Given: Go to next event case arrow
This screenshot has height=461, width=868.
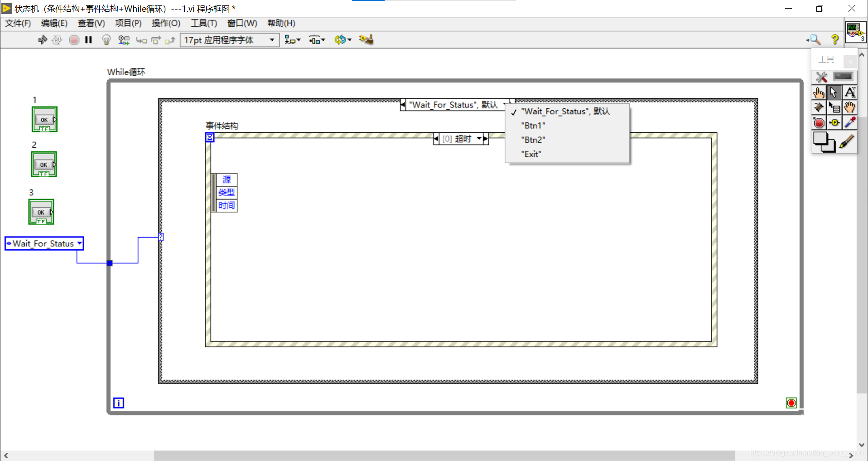Looking at the screenshot, I should coord(486,139).
